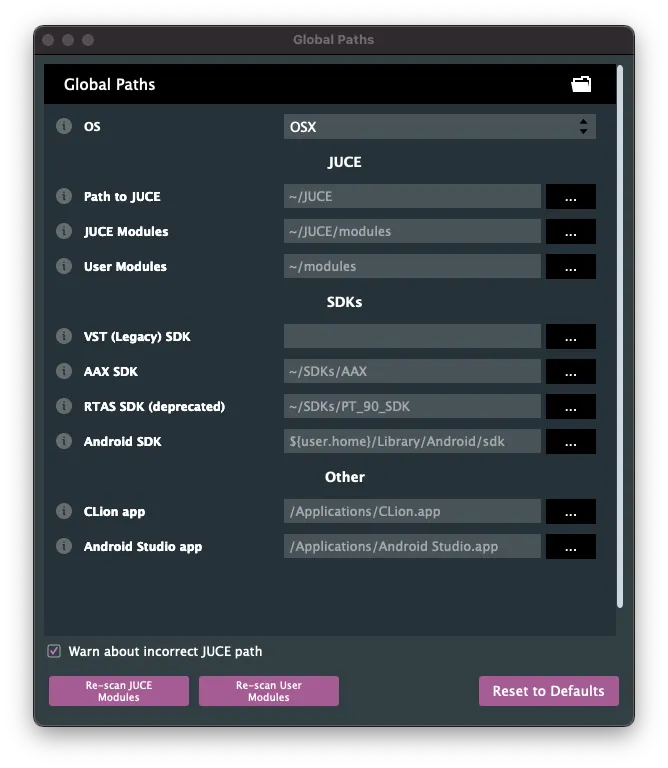Click the vertical scrollbar of the paths list
The image size is (668, 768).
(x=620, y=335)
